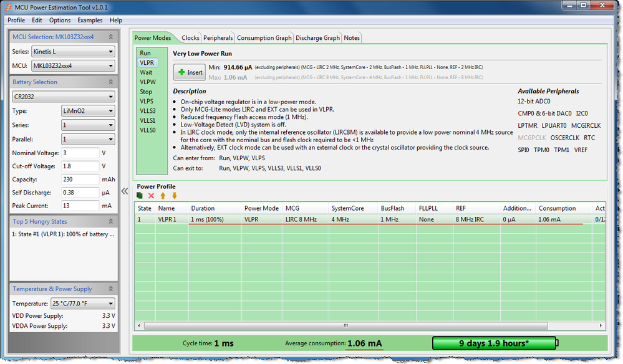The height and width of the screenshot is (364, 623).
Task: Click the Insert button
Action: (190, 72)
